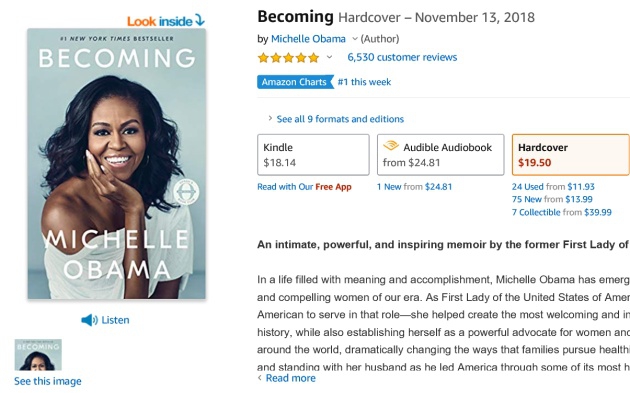Open the star rating breakdown chevron

tap(329, 57)
